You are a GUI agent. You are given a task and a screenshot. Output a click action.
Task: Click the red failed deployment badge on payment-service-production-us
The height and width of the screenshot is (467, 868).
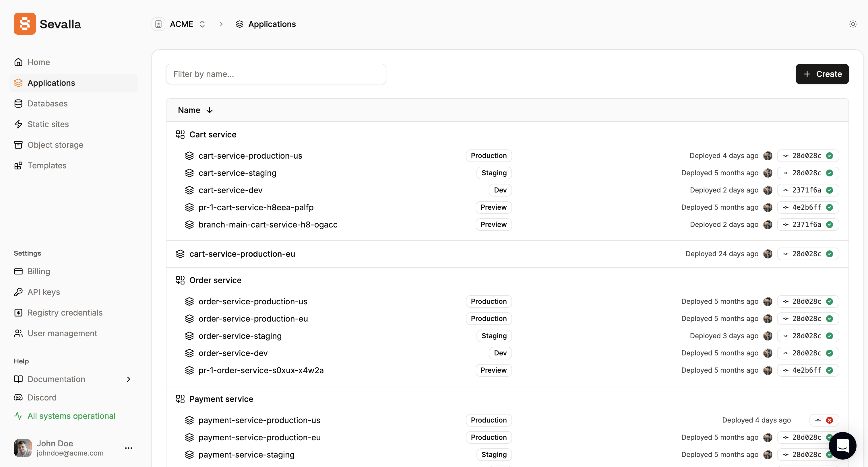(x=829, y=420)
